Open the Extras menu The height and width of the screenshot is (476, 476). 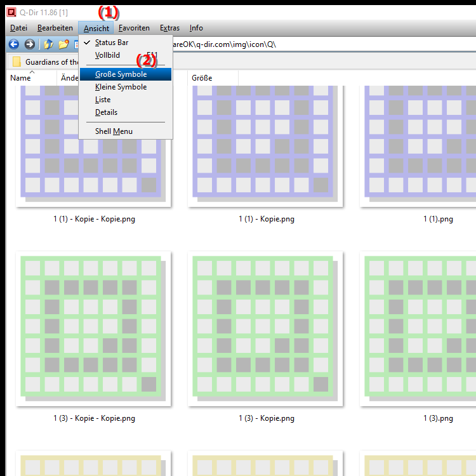[x=169, y=28]
